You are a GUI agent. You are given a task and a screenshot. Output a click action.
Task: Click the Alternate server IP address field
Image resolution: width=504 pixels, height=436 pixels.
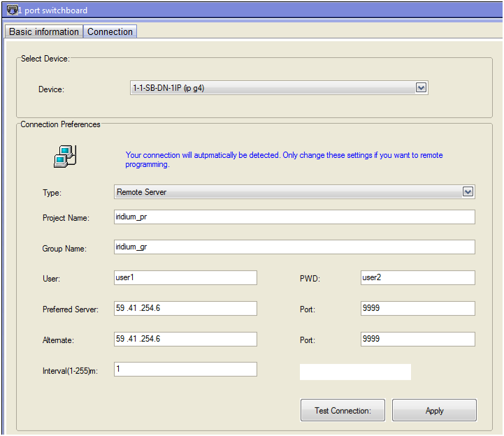(x=185, y=339)
